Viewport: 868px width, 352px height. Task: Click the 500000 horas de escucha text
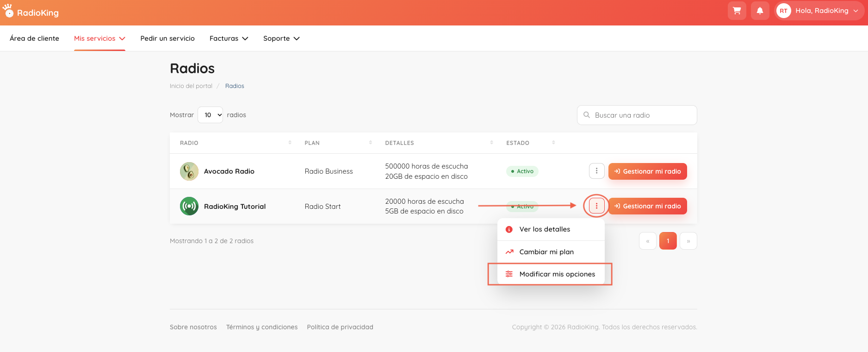427,166
